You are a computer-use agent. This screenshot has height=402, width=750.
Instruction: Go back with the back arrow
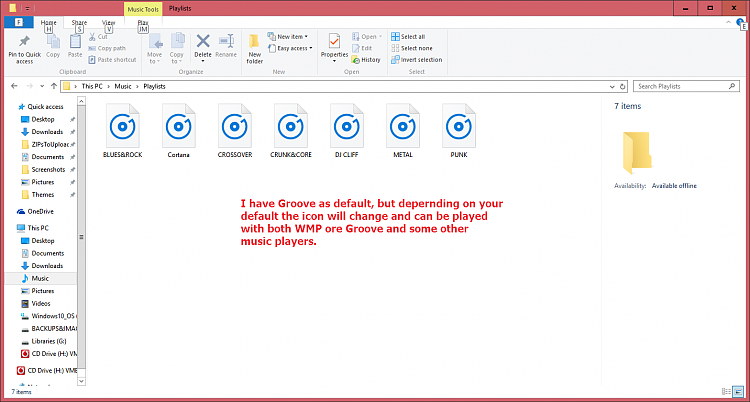14,87
